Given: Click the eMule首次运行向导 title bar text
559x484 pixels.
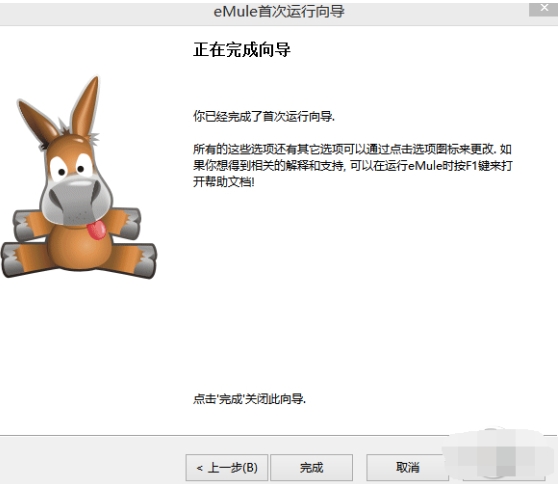Looking at the screenshot, I should (279, 12).
